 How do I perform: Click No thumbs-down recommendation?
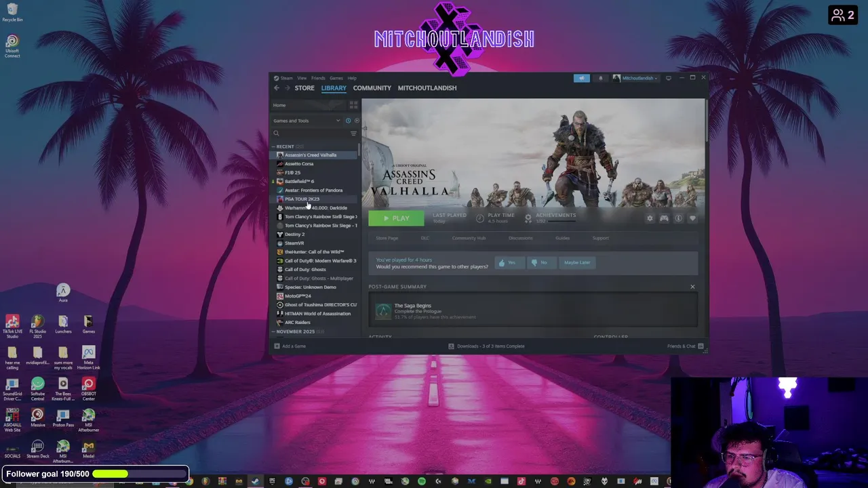(540, 262)
